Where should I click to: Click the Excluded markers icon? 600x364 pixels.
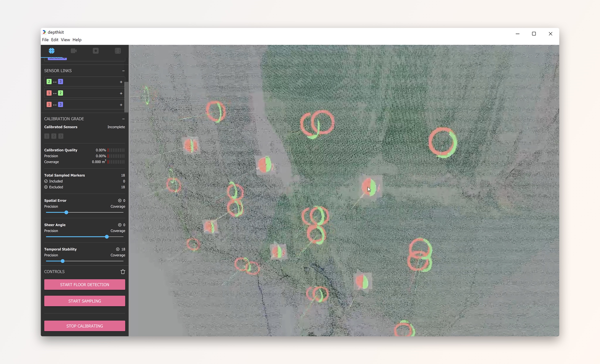(x=46, y=187)
